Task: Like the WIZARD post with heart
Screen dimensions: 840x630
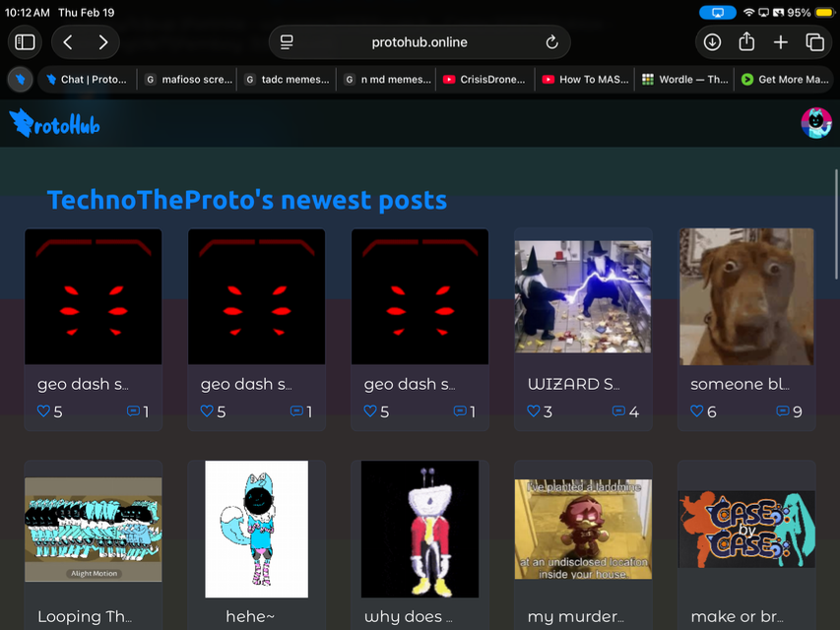Action: click(534, 411)
